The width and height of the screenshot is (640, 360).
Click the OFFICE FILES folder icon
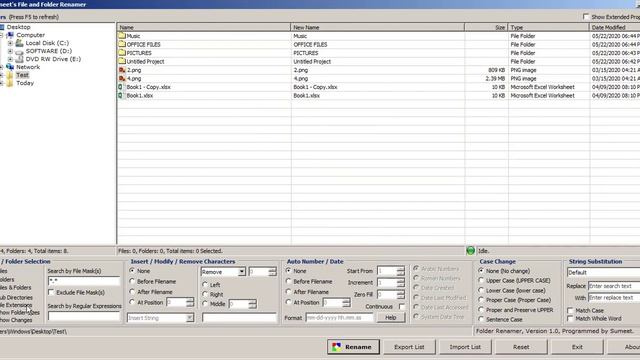click(x=122, y=44)
